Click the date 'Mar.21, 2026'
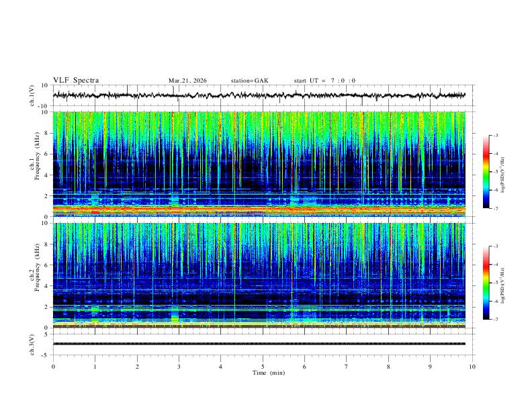532x411 pixels. (187, 81)
